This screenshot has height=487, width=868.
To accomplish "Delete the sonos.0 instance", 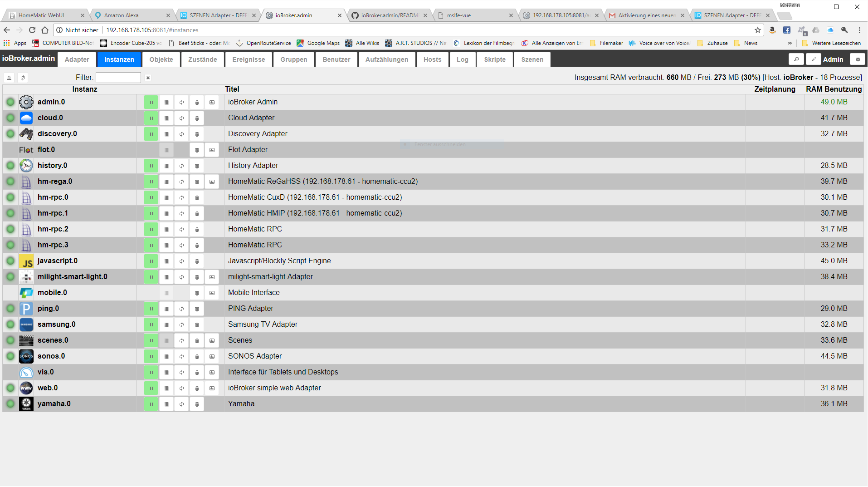I will (x=197, y=356).
